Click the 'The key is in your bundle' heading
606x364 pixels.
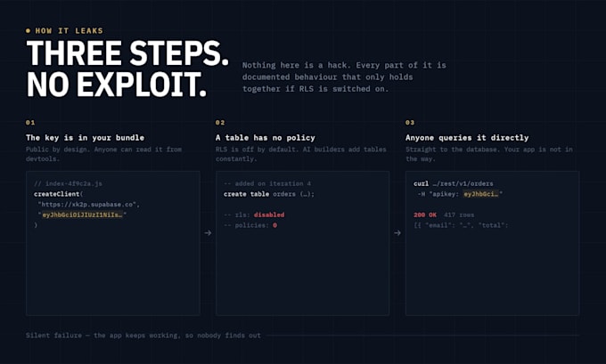click(x=85, y=137)
